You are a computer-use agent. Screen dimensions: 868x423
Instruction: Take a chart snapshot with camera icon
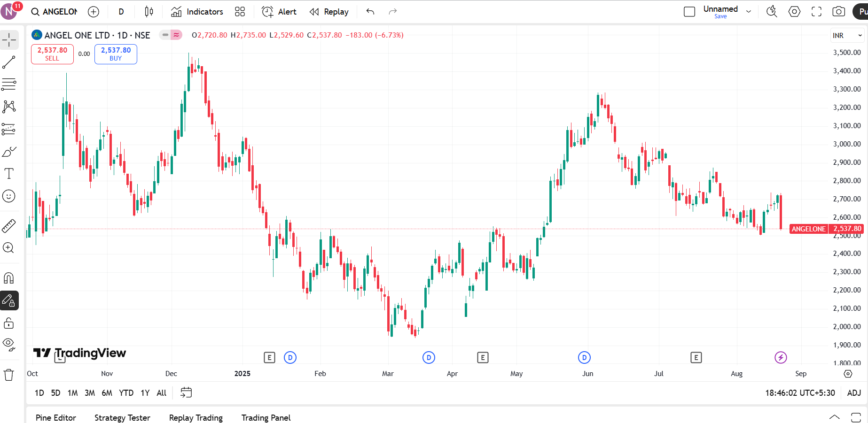coord(839,12)
